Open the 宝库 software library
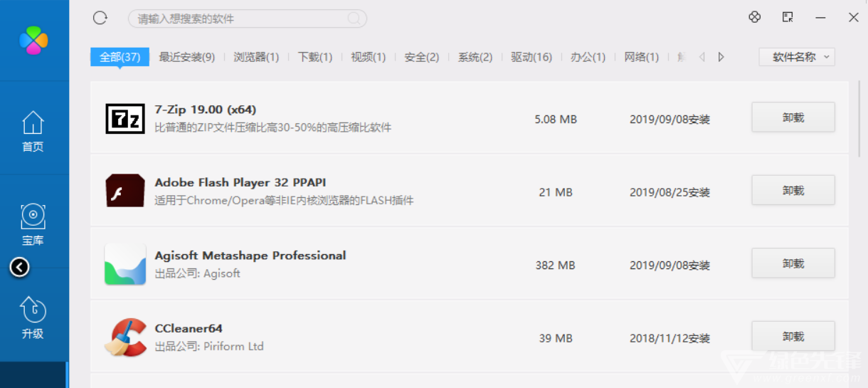 [x=33, y=225]
